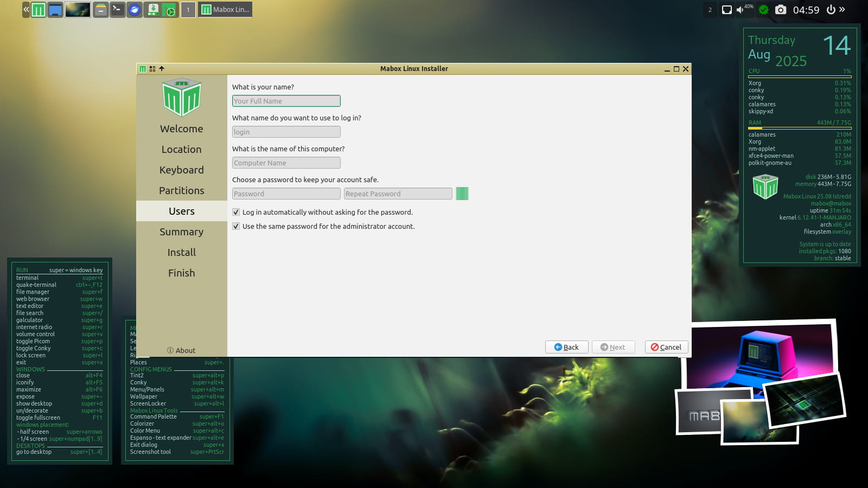Expand the right panel double-chevron
The image size is (868, 488).
(x=842, y=9)
